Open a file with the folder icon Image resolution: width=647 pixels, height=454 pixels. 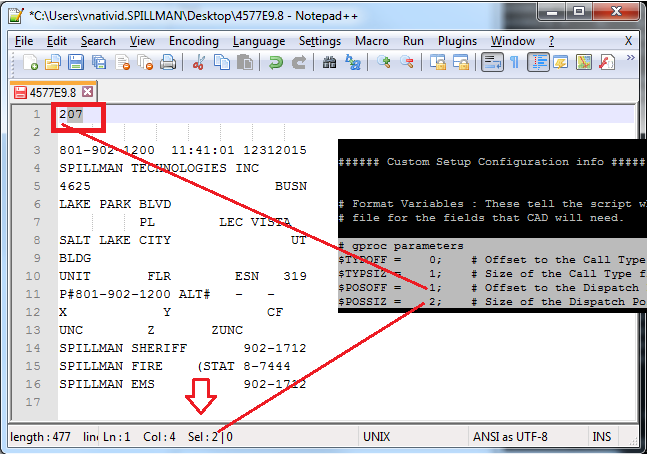[x=53, y=63]
